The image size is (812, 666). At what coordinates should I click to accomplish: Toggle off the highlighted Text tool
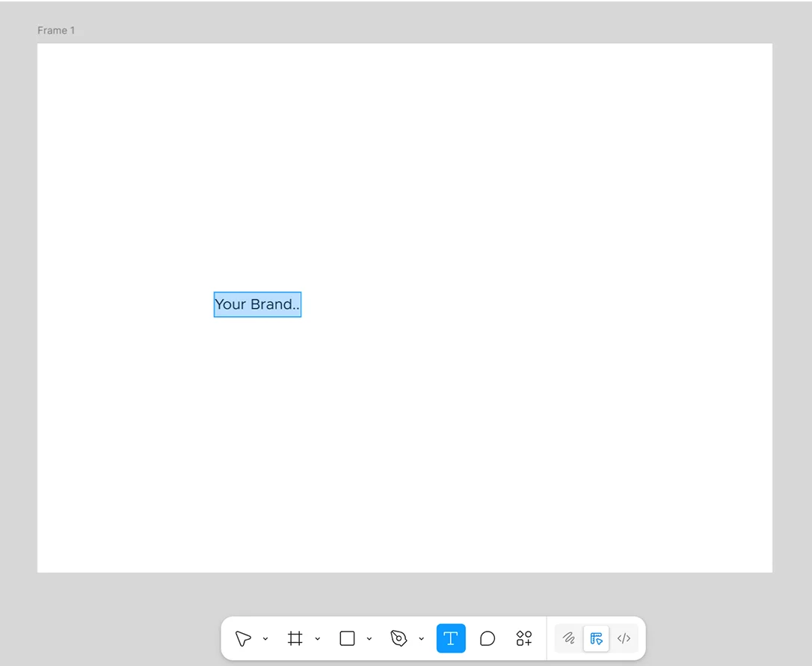tap(451, 638)
